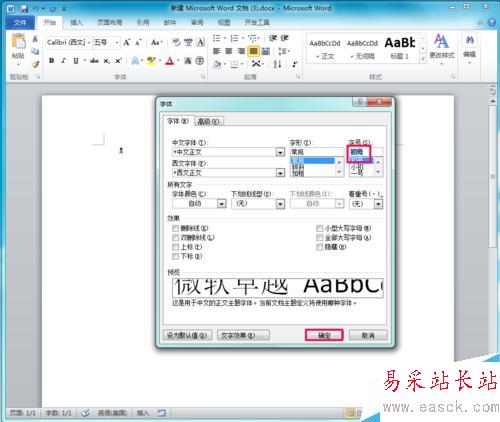The height and width of the screenshot is (422, 500).
Task: Switch to the Advanced (高级) dialog tab
Action: pyautogui.click(x=208, y=121)
